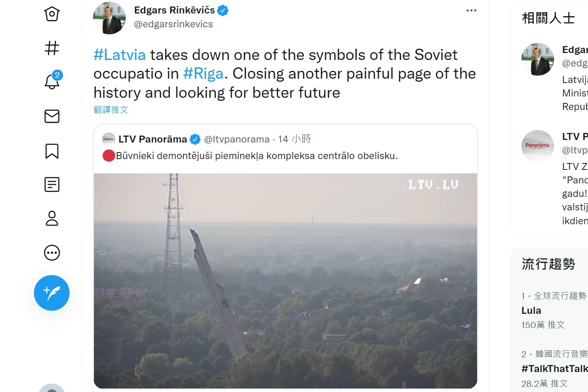
Task: Open the Bookmarks icon
Action: point(52,151)
